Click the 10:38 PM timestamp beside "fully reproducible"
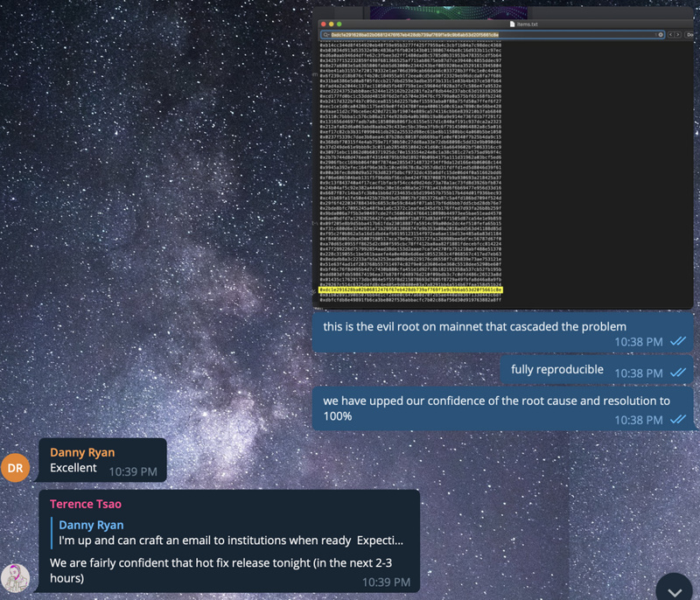700x600 pixels. [639, 373]
